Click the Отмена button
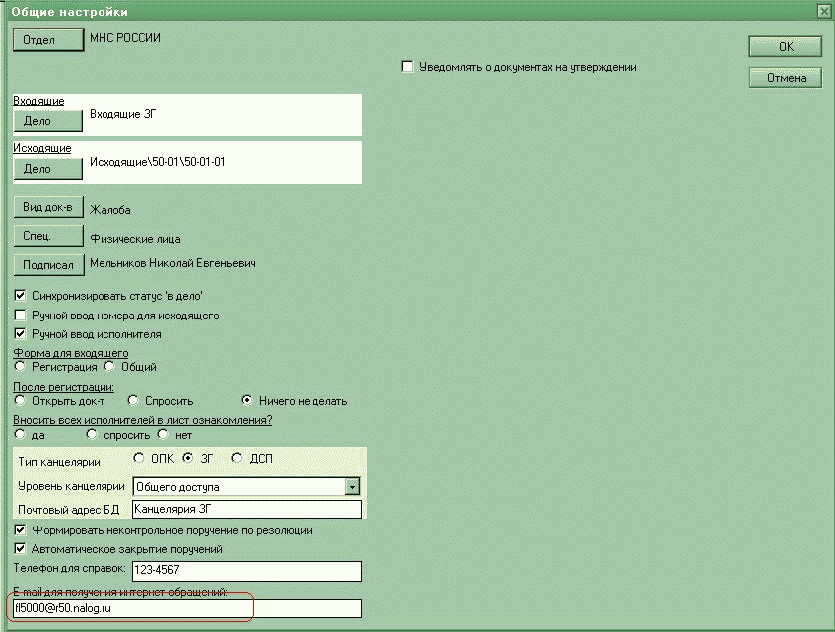 (785, 78)
